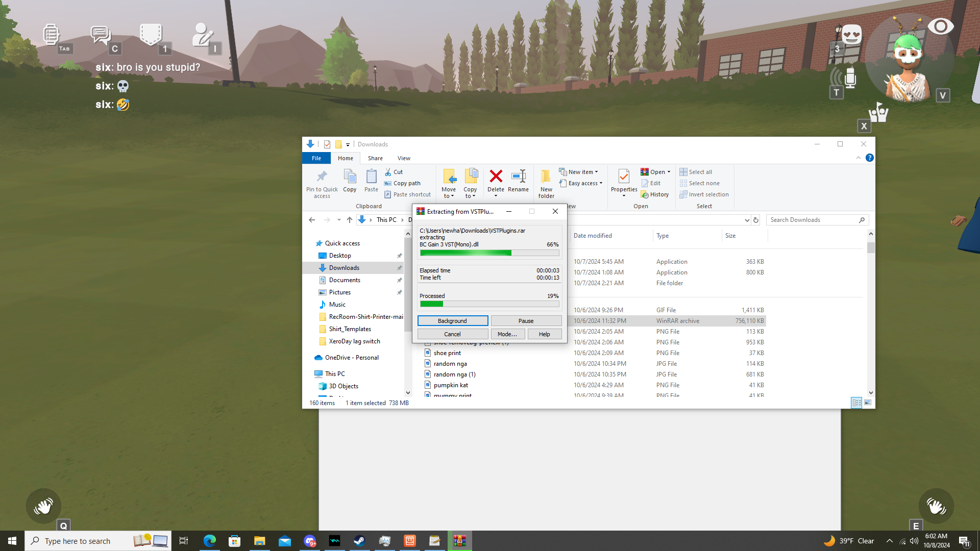The image size is (980, 551).
Task: Open Steam from the taskbar
Action: (359, 541)
